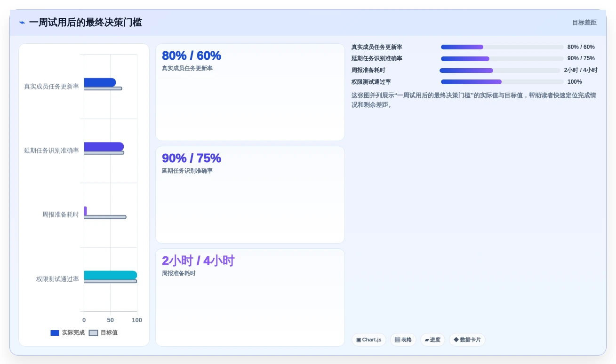Click the cyan actual bar for 权限测试通过率
The image size is (616, 364).
pyautogui.click(x=111, y=275)
